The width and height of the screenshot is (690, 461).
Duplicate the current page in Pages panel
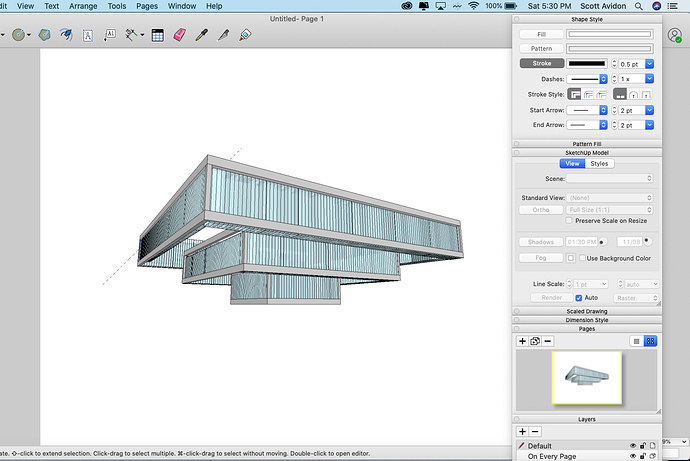(x=534, y=341)
